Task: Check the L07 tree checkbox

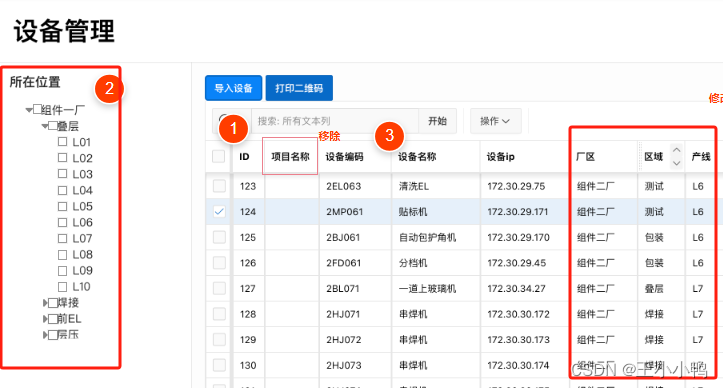Action: point(62,239)
